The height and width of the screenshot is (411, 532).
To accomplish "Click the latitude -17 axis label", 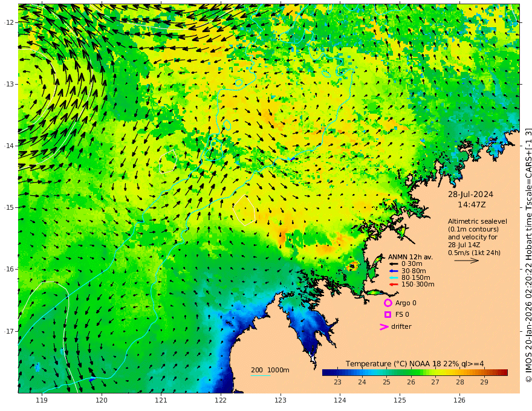I will coord(9,331).
